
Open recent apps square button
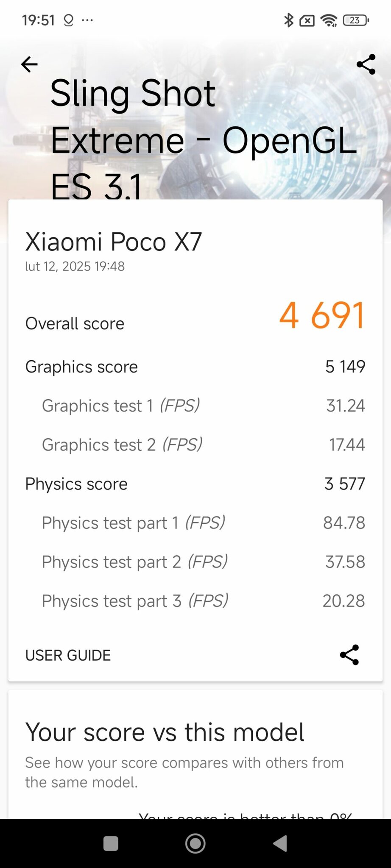pos(111,843)
